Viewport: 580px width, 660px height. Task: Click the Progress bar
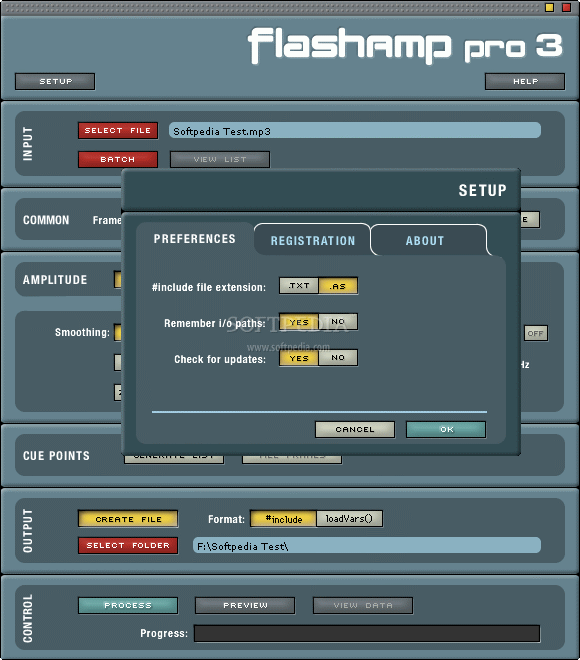367,633
